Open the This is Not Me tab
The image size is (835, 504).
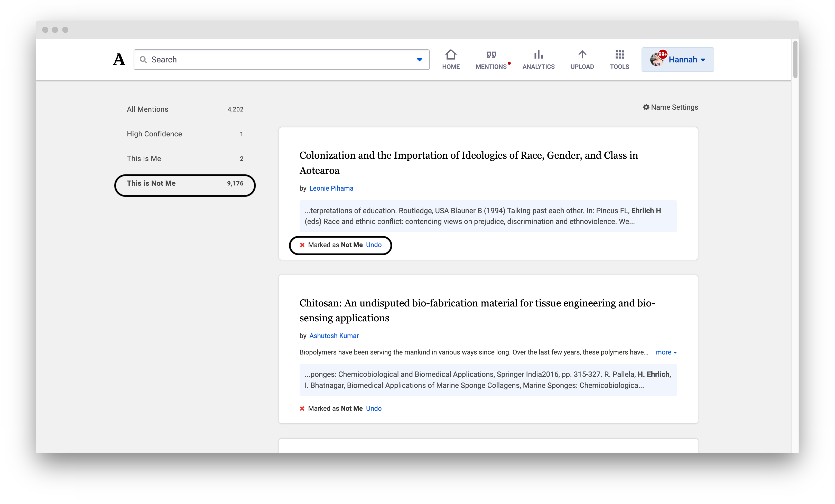[151, 183]
